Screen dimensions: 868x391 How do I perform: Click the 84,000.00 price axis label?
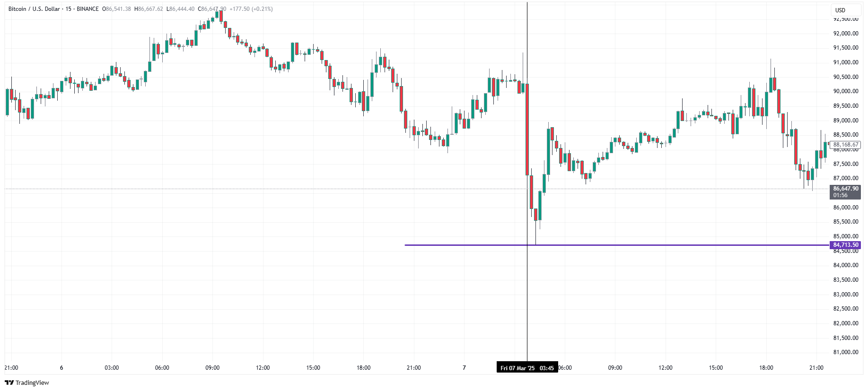[x=845, y=265]
